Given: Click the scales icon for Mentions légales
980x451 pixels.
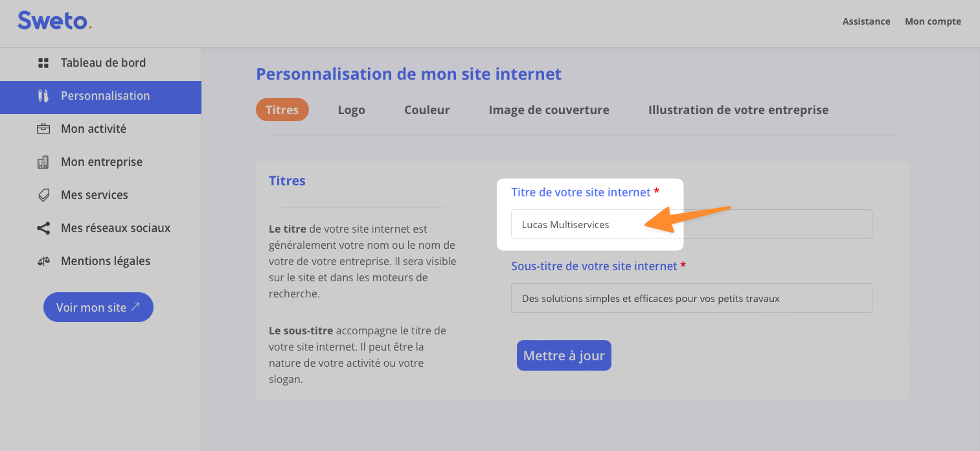Looking at the screenshot, I should (x=43, y=261).
